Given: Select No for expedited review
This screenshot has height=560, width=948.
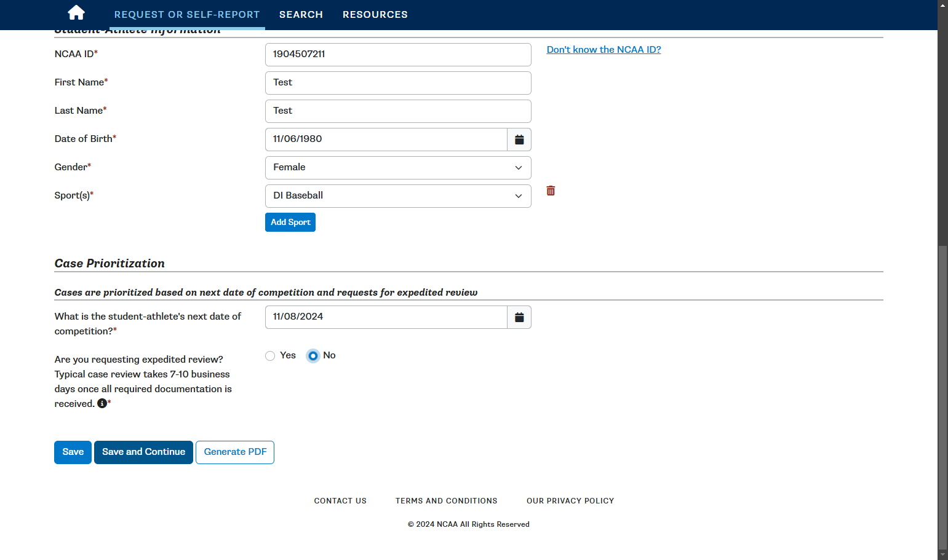Looking at the screenshot, I should pos(313,356).
